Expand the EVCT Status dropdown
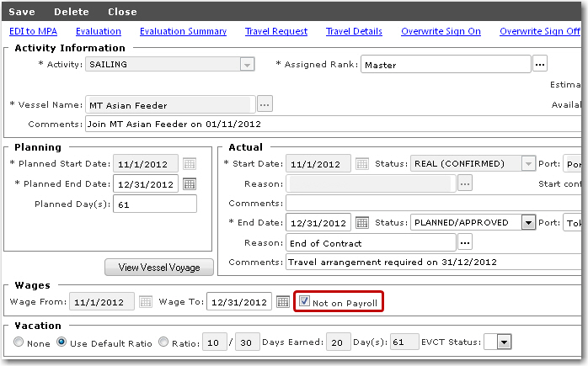588x366 pixels. (504, 342)
